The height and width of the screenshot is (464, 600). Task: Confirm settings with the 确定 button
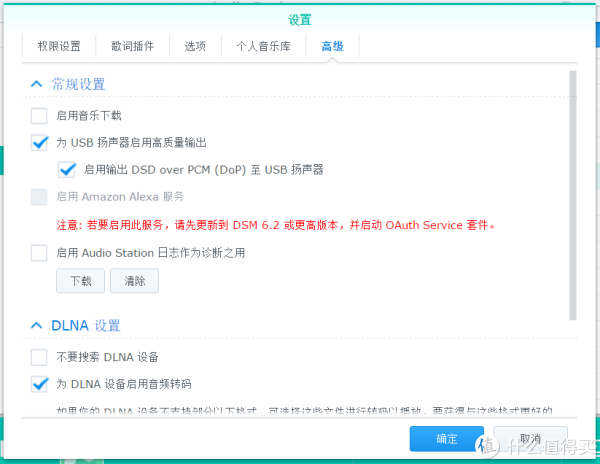[446, 439]
